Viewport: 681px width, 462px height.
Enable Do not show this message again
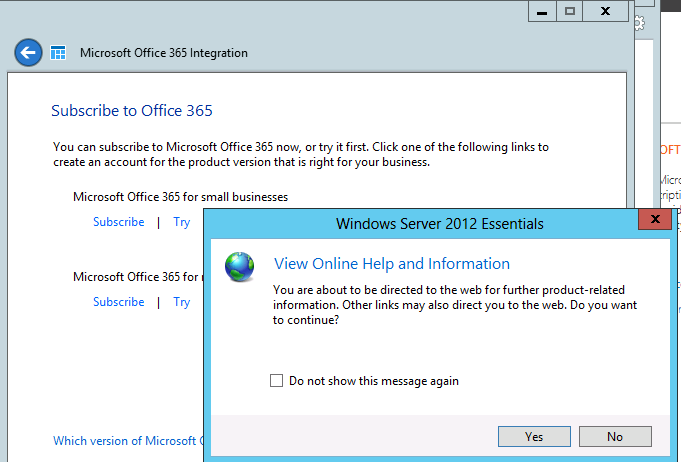276,380
